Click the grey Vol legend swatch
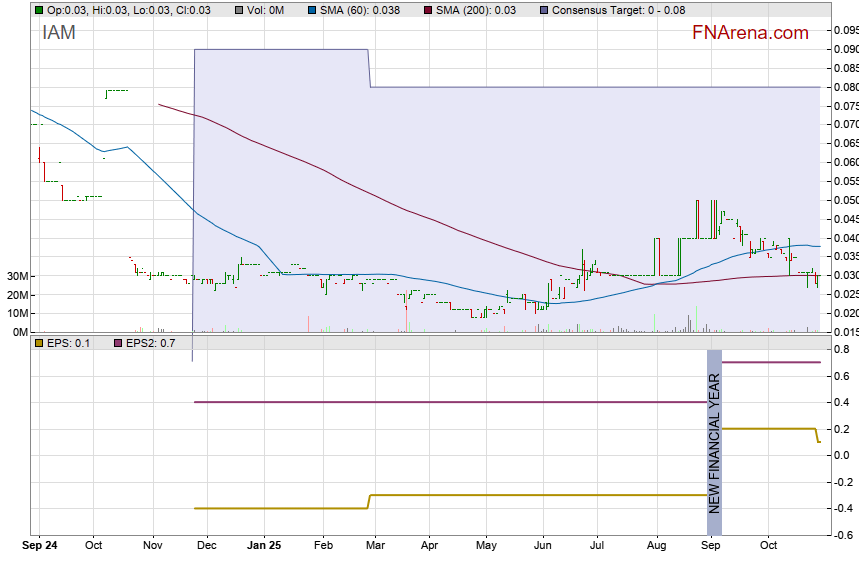 tap(238, 9)
